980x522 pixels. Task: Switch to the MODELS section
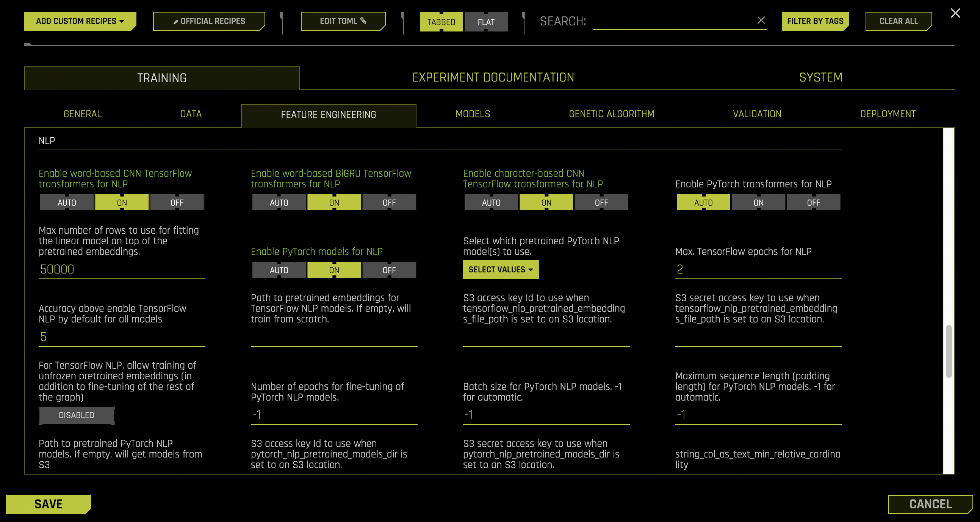point(472,114)
